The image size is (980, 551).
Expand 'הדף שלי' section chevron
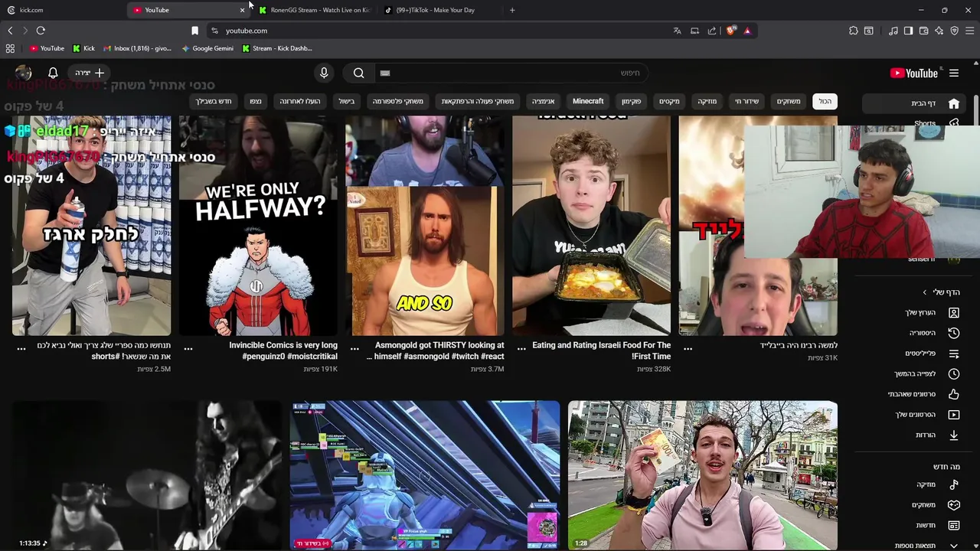pyautogui.click(x=924, y=292)
